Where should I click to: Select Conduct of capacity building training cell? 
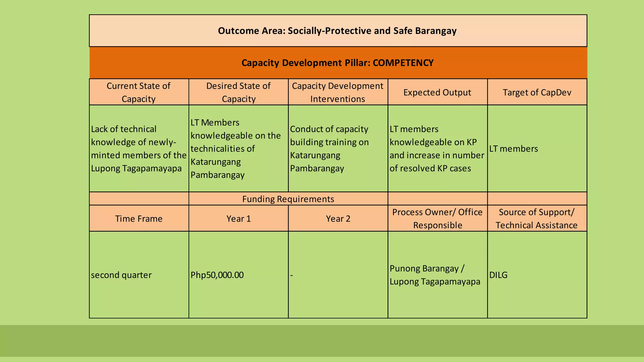[x=338, y=149]
